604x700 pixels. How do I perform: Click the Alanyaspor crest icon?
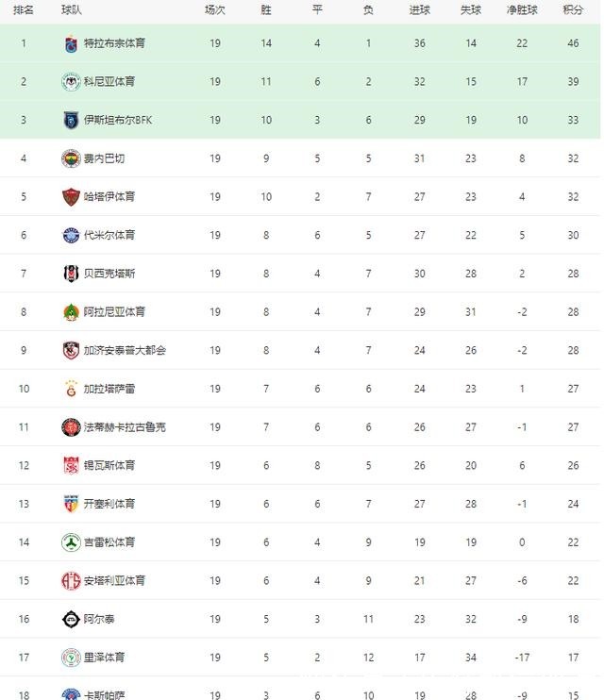[x=71, y=312]
